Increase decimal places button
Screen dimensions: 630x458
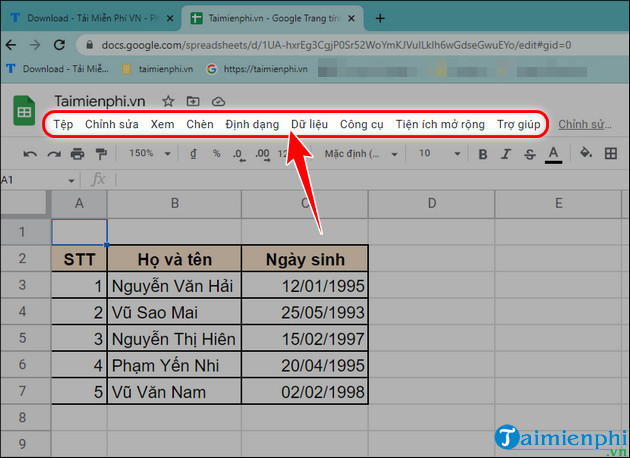pos(263,154)
